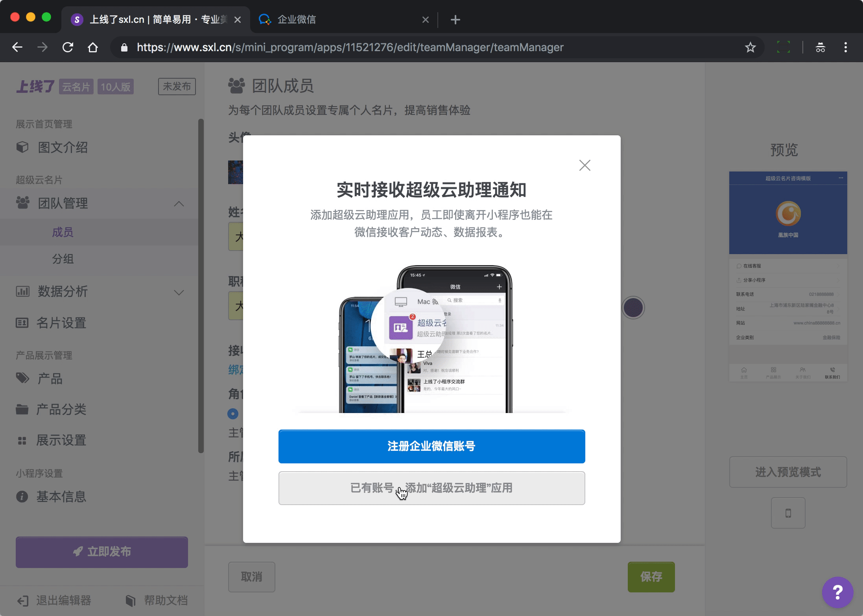The image size is (863, 616).
Task: Open 基本信息 in sidebar
Action: tap(51, 496)
